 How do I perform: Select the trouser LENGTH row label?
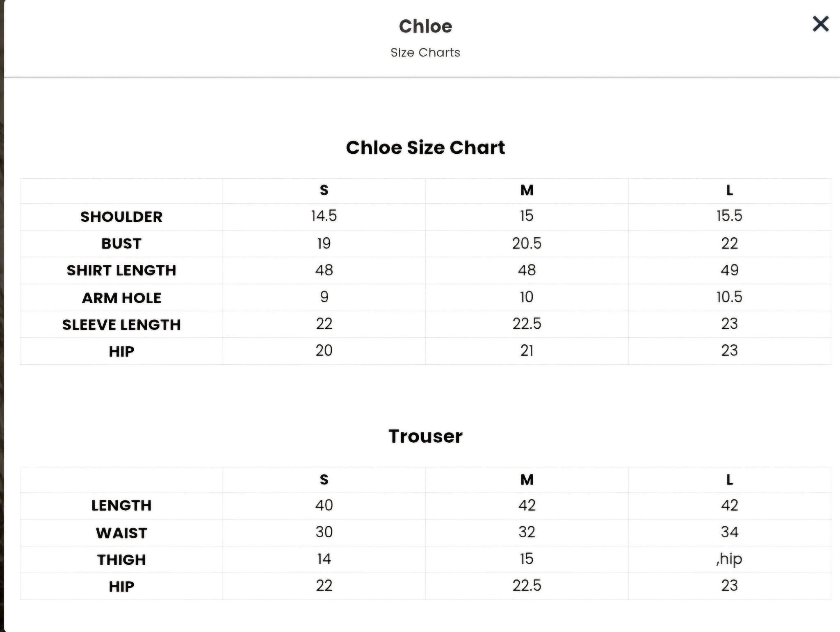[121, 505]
